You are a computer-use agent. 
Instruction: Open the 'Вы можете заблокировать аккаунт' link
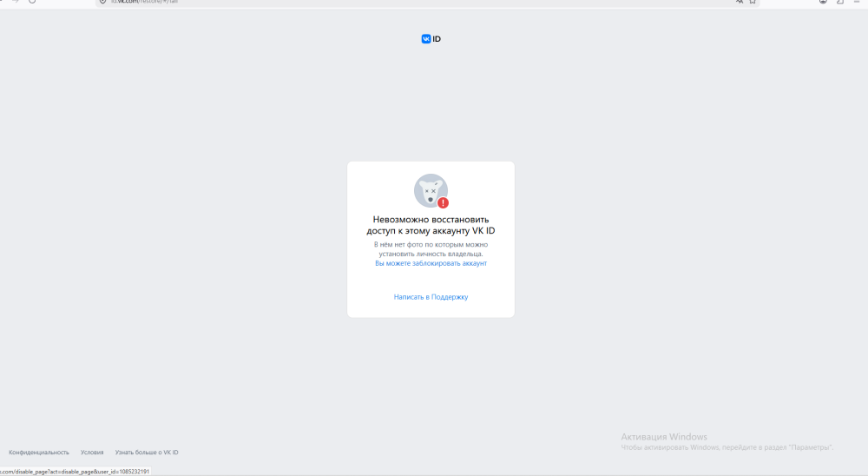pyautogui.click(x=431, y=263)
